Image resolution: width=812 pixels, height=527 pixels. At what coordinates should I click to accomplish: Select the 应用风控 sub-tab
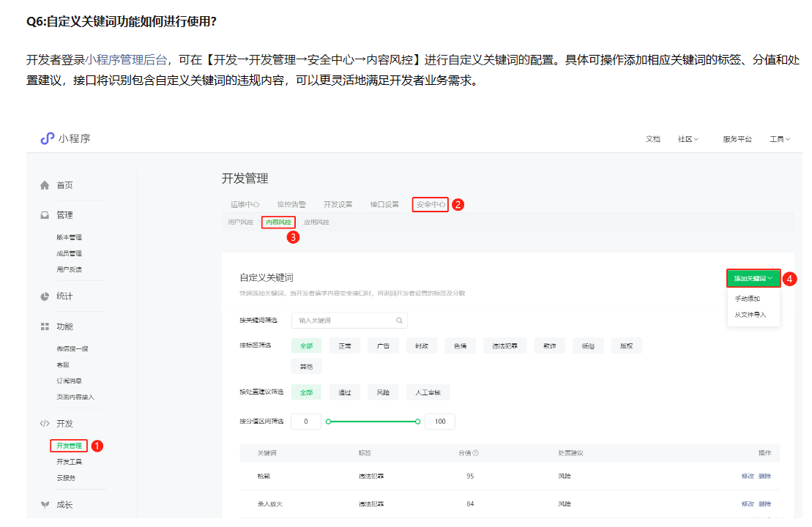(316, 222)
